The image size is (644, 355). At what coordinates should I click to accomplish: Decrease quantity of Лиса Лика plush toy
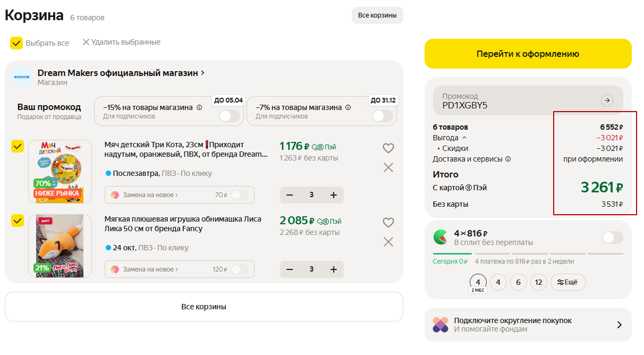(290, 269)
